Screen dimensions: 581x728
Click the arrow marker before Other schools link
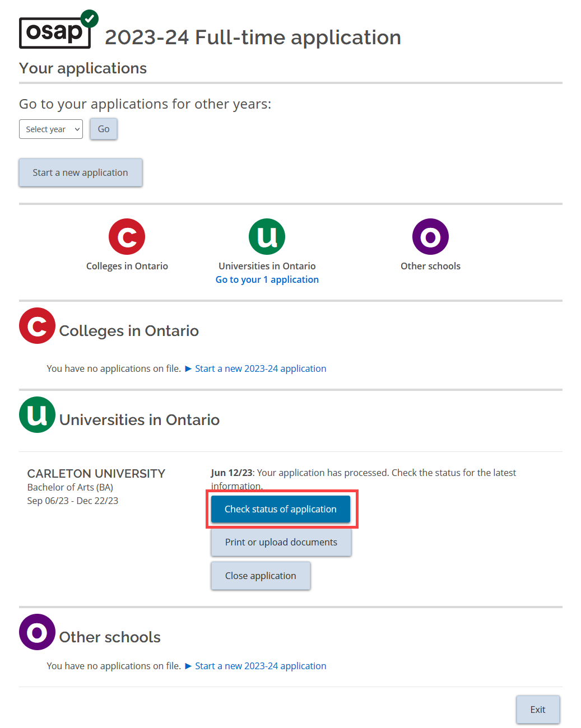coord(189,666)
